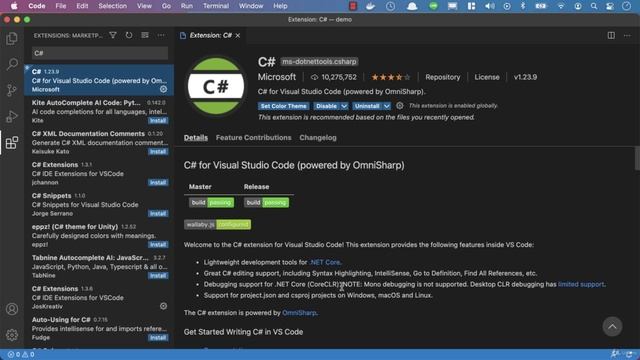Open the Accounts menu icon

pos(12,309)
